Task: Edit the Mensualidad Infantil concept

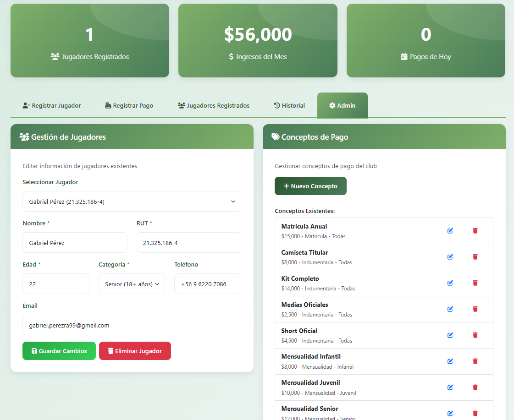Action: tap(450, 361)
